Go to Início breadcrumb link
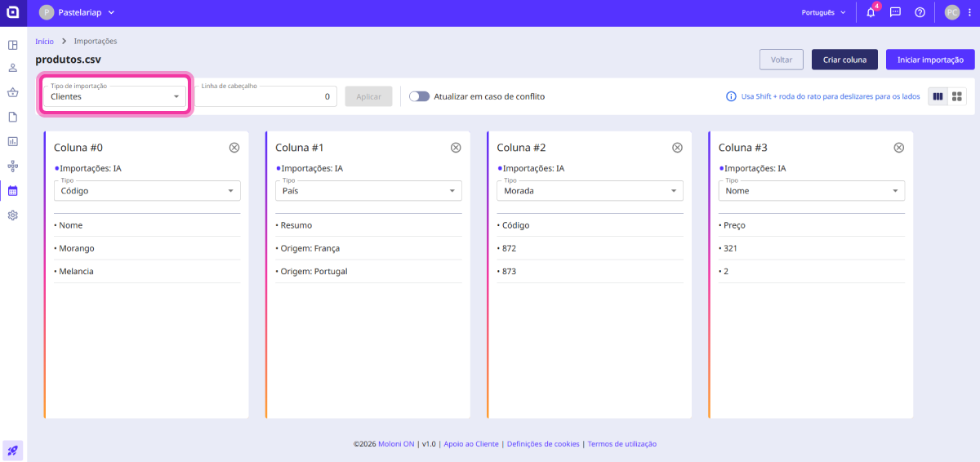 (x=44, y=41)
